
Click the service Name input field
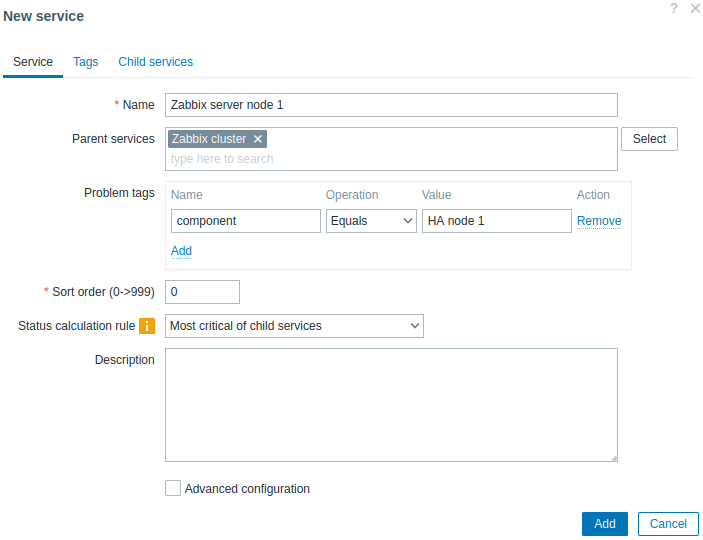391,105
